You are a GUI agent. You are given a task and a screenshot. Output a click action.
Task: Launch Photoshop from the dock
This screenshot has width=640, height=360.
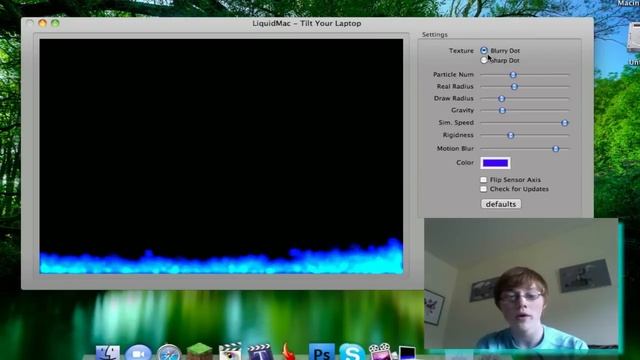click(x=321, y=352)
